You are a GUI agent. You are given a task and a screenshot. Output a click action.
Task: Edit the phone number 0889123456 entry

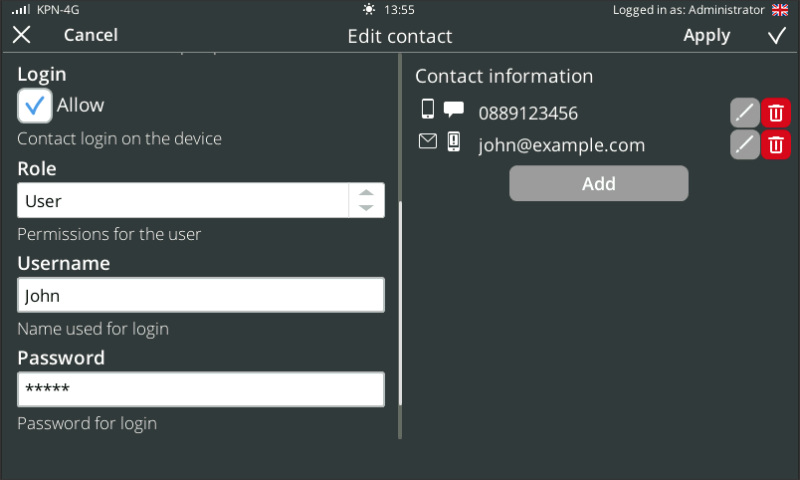tap(745, 113)
